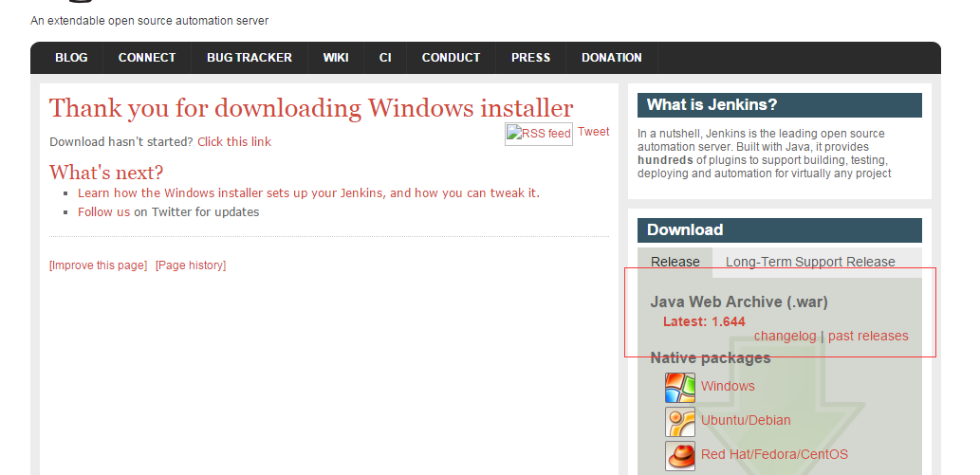
Task: Open the [Improve this page] link
Action: pyautogui.click(x=98, y=265)
